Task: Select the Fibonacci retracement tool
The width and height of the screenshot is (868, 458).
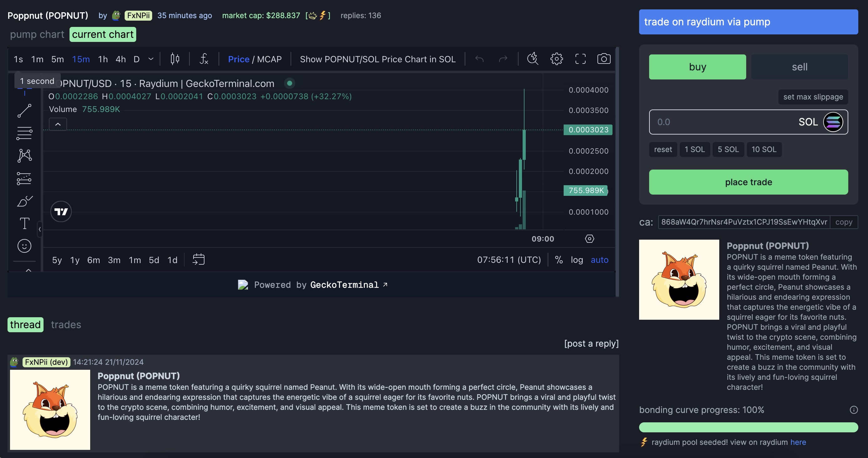Action: [24, 133]
